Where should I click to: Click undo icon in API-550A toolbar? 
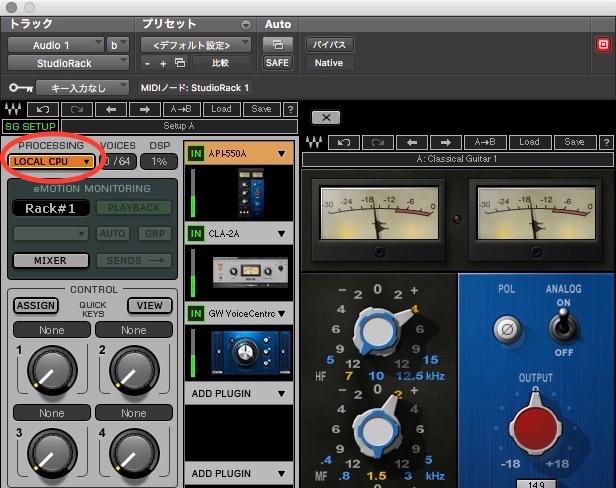[x=344, y=142]
